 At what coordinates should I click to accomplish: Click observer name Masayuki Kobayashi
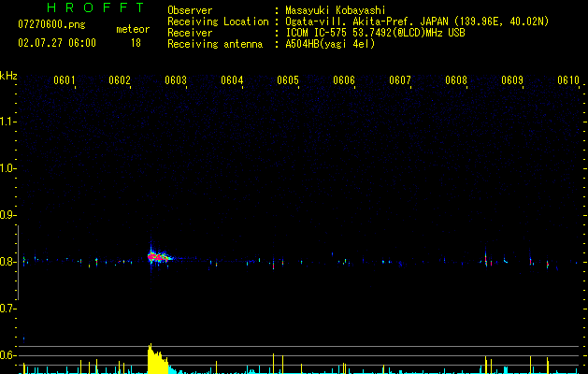pyautogui.click(x=336, y=10)
